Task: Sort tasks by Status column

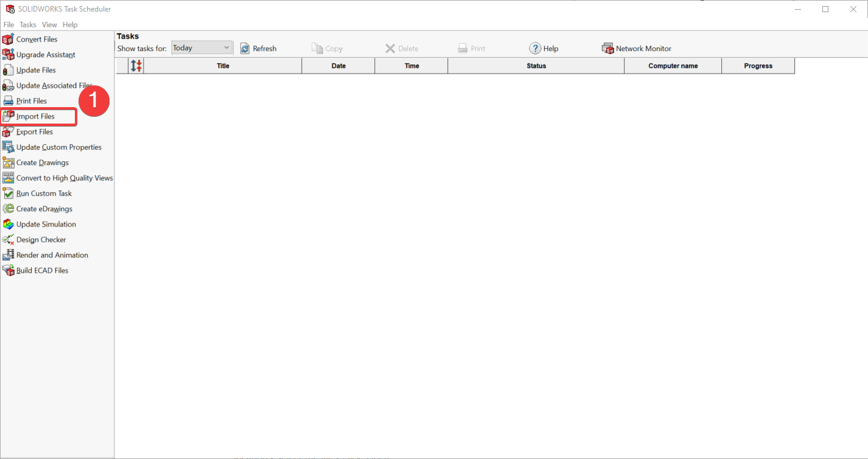Action: pos(536,66)
